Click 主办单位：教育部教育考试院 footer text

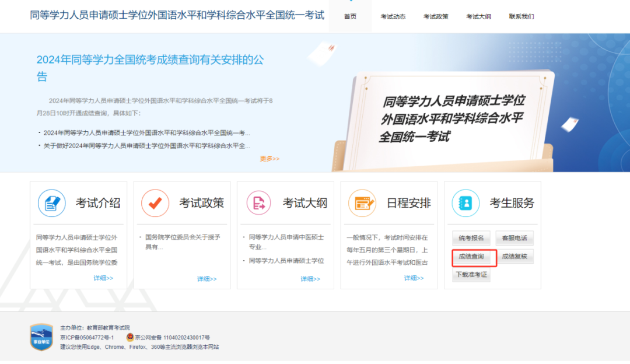[x=95, y=328]
